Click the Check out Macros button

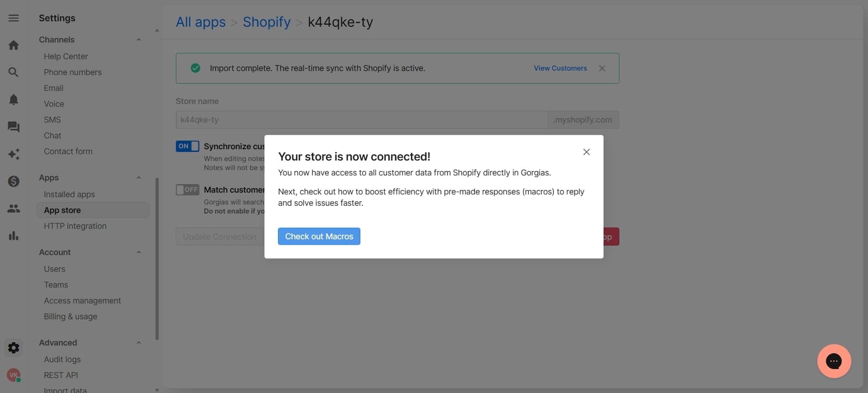tap(319, 236)
